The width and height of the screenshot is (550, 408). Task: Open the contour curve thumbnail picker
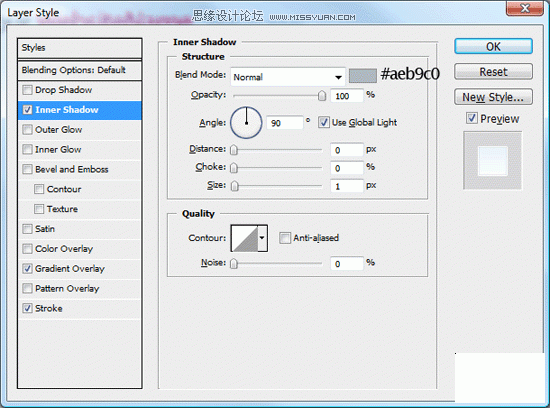click(244, 238)
